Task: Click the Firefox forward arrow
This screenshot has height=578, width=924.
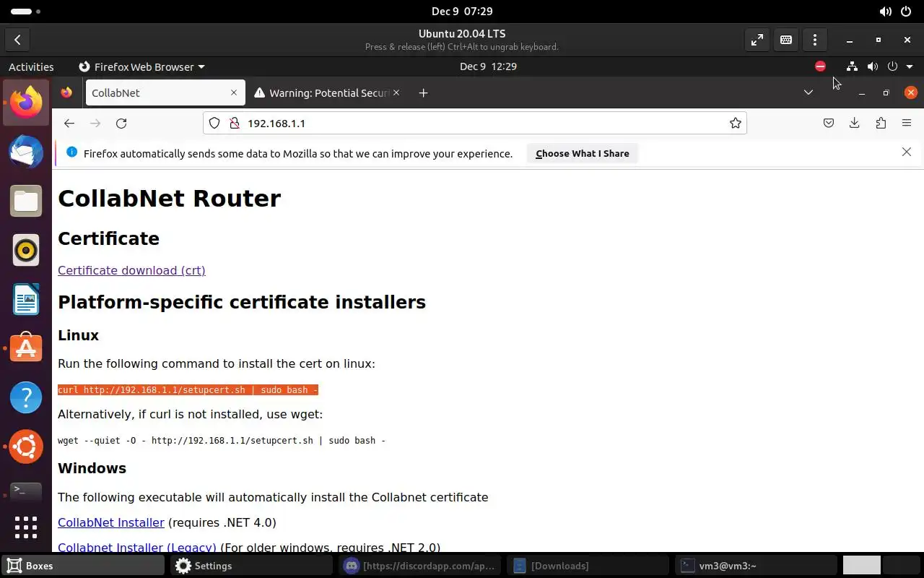Action: pyautogui.click(x=95, y=123)
